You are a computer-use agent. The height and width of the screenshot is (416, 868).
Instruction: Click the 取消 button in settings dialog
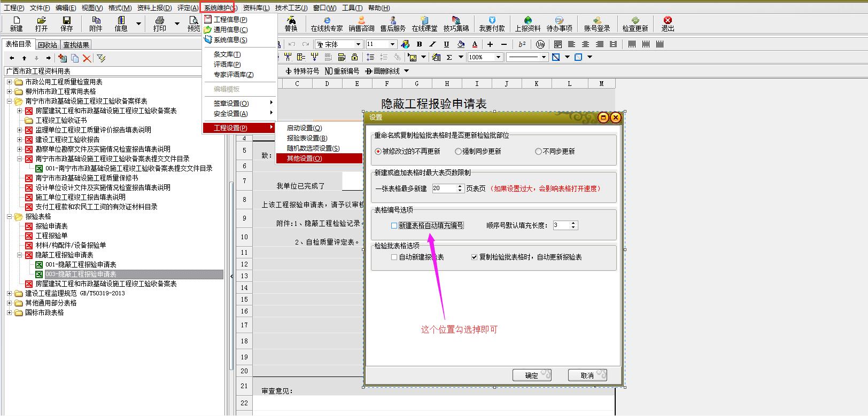[x=587, y=375]
